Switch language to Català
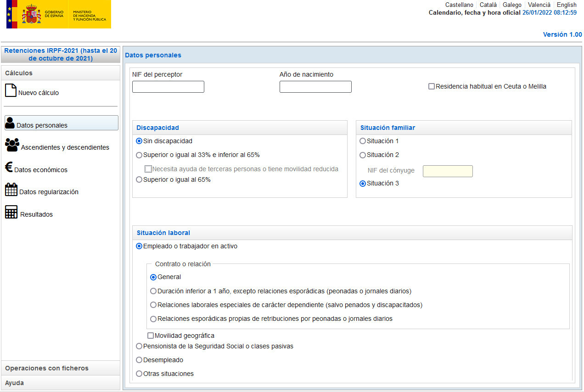Viewport: 584px width, 392px height. pos(488,5)
